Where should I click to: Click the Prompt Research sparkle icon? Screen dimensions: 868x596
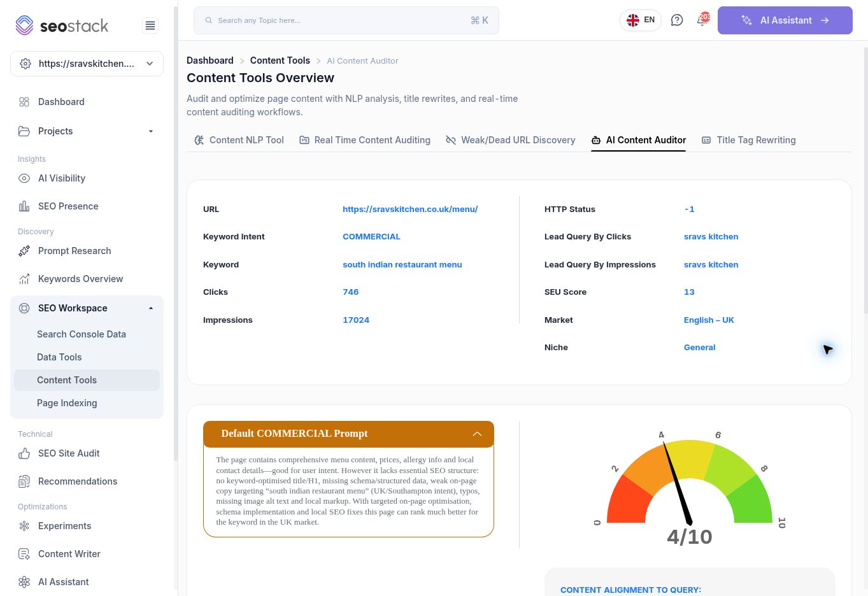pyautogui.click(x=24, y=251)
